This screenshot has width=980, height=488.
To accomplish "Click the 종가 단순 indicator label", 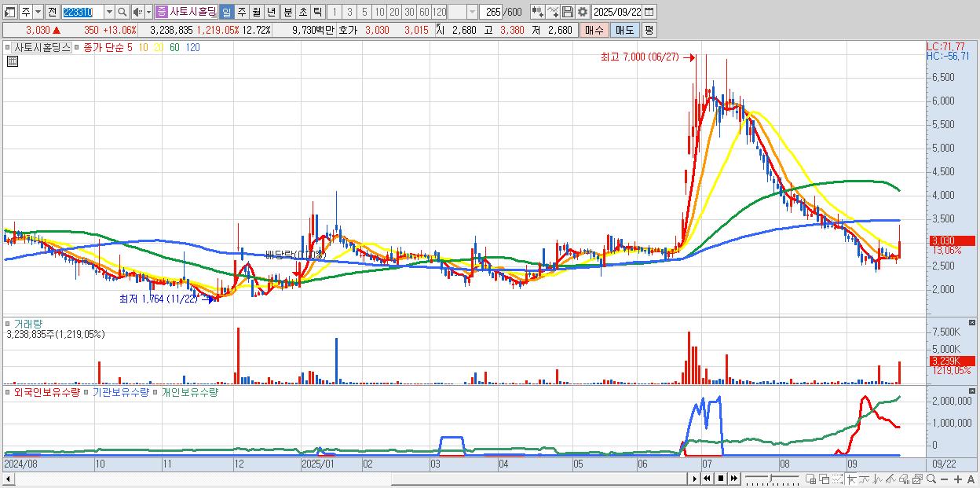I will coord(103,47).
